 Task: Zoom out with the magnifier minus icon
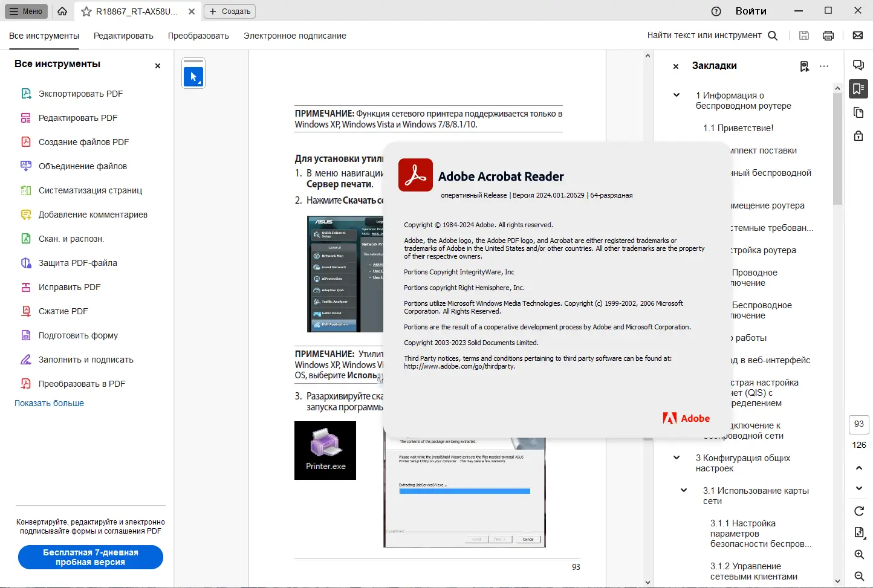(859, 577)
